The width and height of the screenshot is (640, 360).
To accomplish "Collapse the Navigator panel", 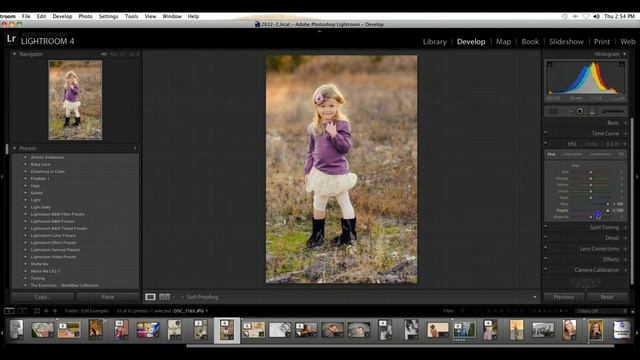I will click(14, 54).
